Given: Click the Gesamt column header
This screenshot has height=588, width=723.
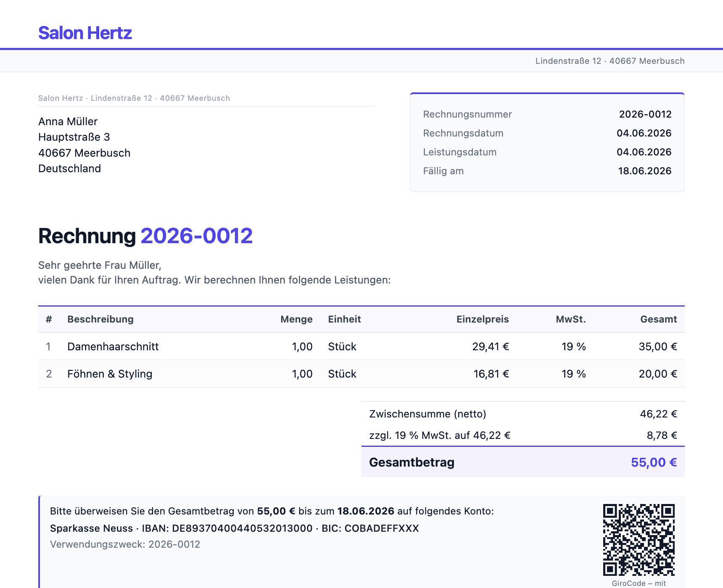Looking at the screenshot, I should point(659,319).
